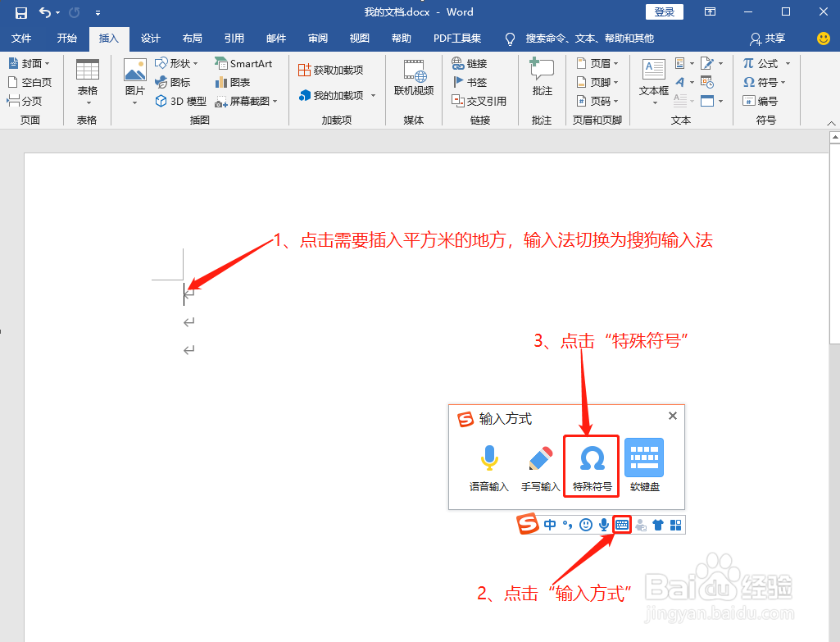Image resolution: width=840 pixels, height=642 pixels.
Task: Toggle full/half-width punctuation on Sogou bar
Action: point(567,524)
